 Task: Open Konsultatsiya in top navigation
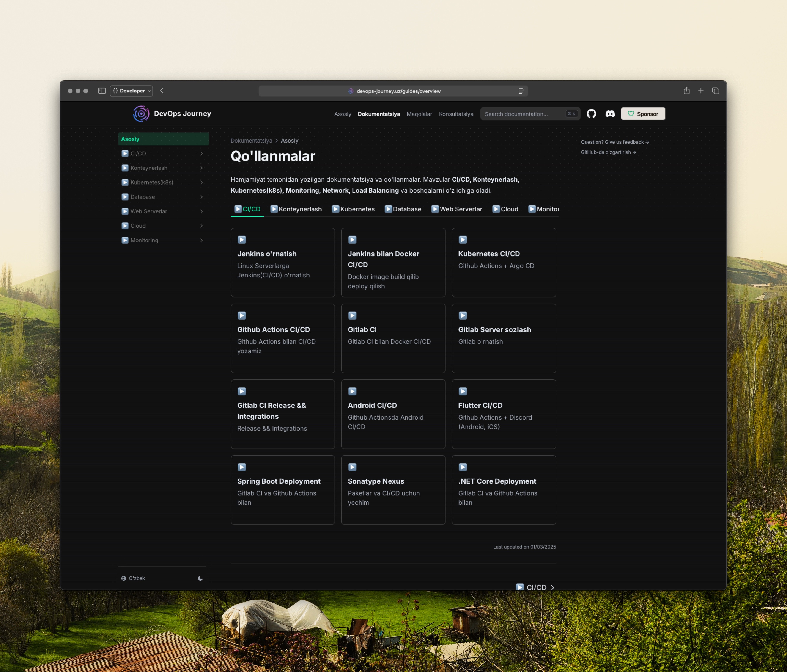456,114
